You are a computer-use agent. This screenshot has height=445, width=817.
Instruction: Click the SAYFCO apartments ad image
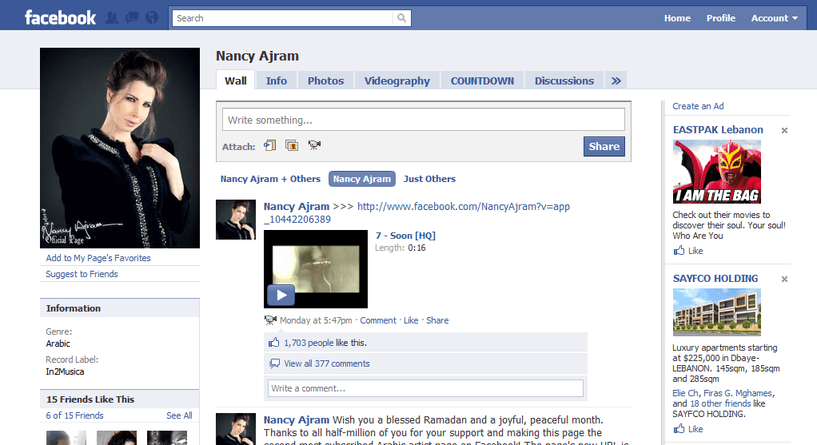click(716, 312)
